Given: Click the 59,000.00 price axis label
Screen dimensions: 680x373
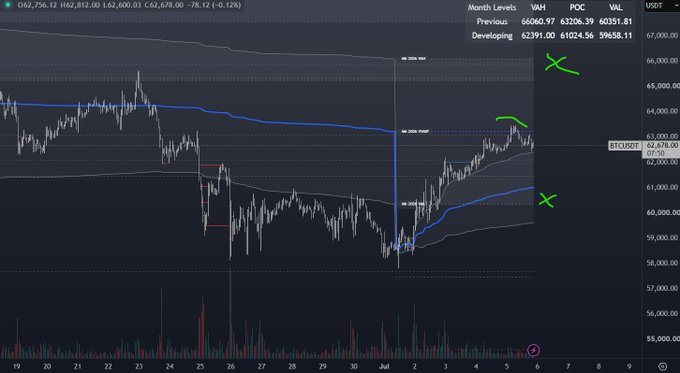Looking at the screenshot, I should click(x=662, y=238).
